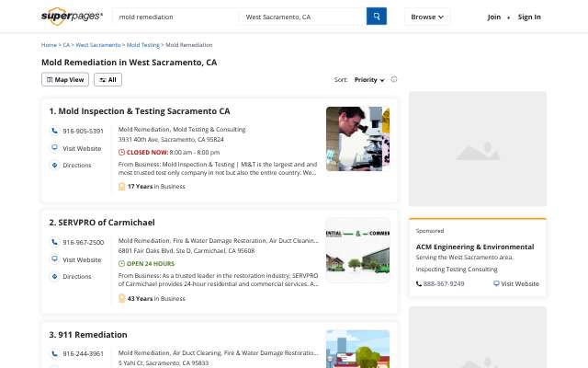This screenshot has height=368, width=588.
Task: Call 916-905-5391 phone number
Action: [83, 131]
